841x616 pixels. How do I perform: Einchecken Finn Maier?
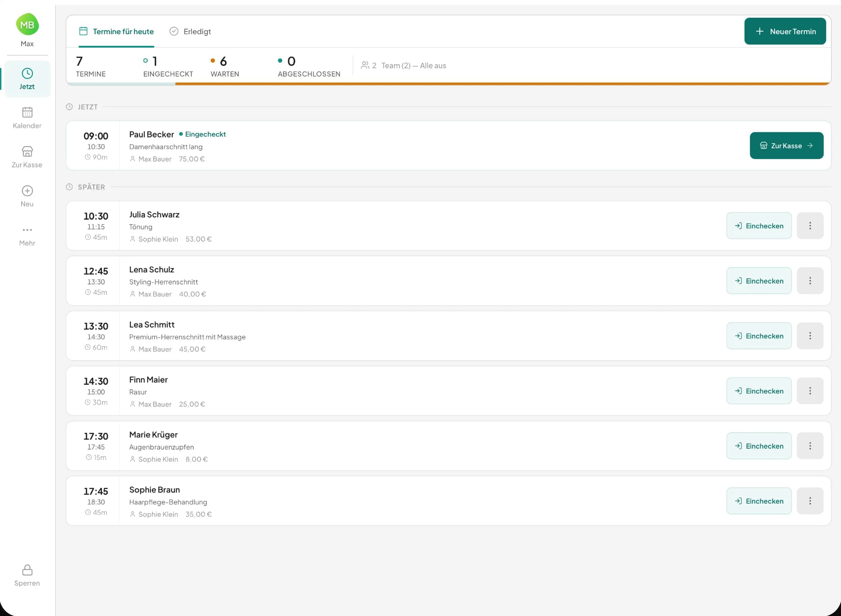pyautogui.click(x=759, y=391)
